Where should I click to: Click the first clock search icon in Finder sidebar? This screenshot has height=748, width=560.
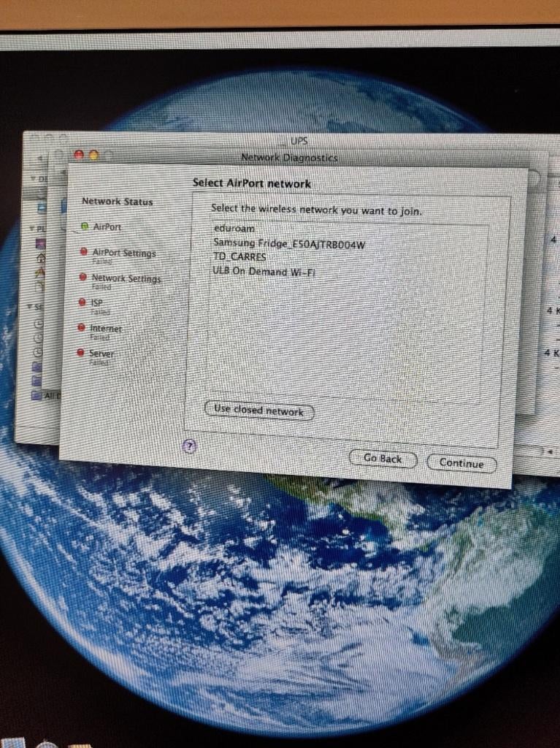(39, 323)
